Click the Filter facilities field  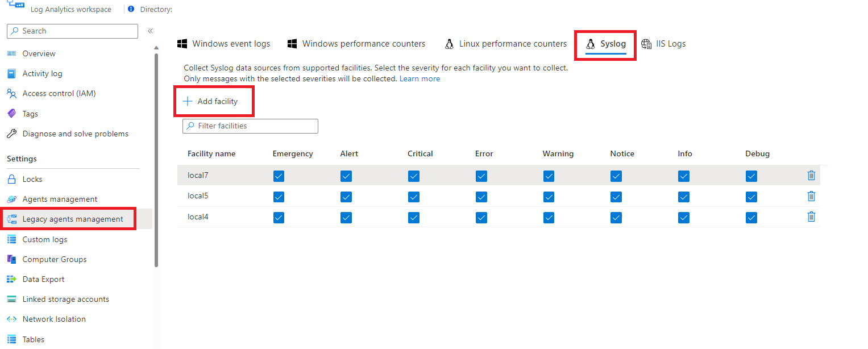click(250, 126)
